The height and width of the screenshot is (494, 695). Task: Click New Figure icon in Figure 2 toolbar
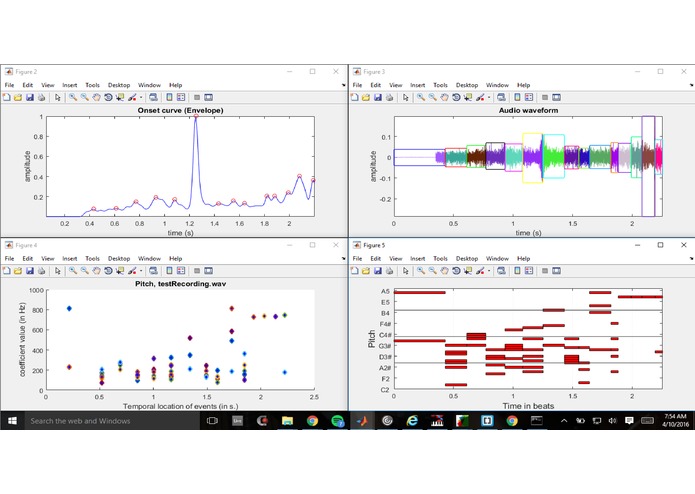point(7,97)
